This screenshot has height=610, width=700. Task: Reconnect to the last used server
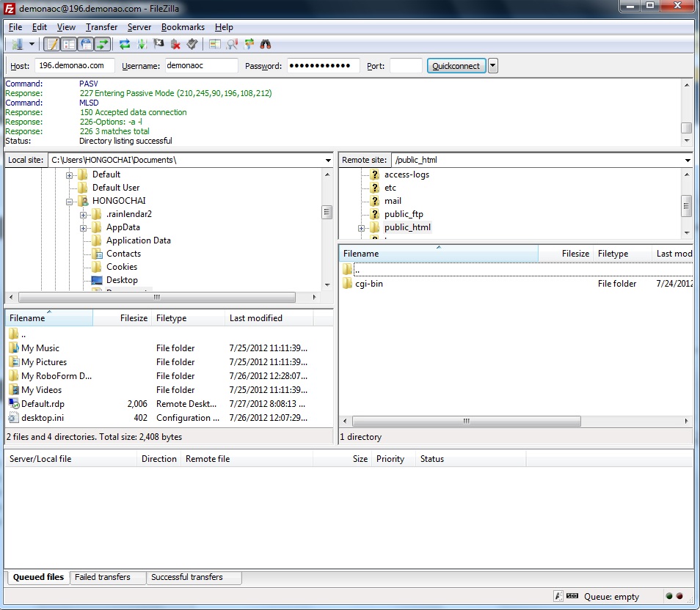click(x=192, y=44)
